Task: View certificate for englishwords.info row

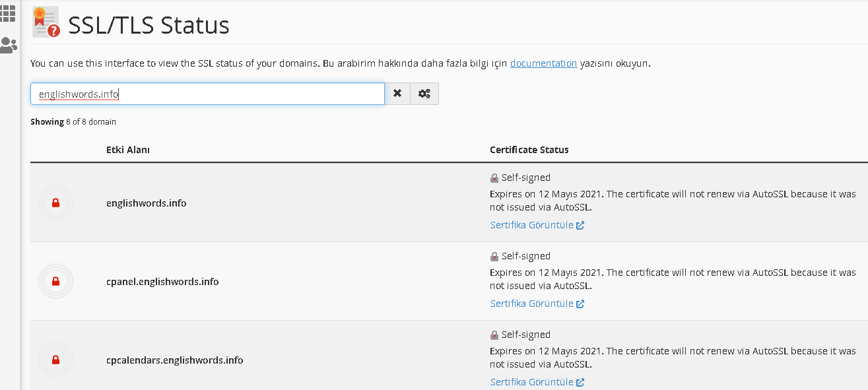Action: [537, 225]
